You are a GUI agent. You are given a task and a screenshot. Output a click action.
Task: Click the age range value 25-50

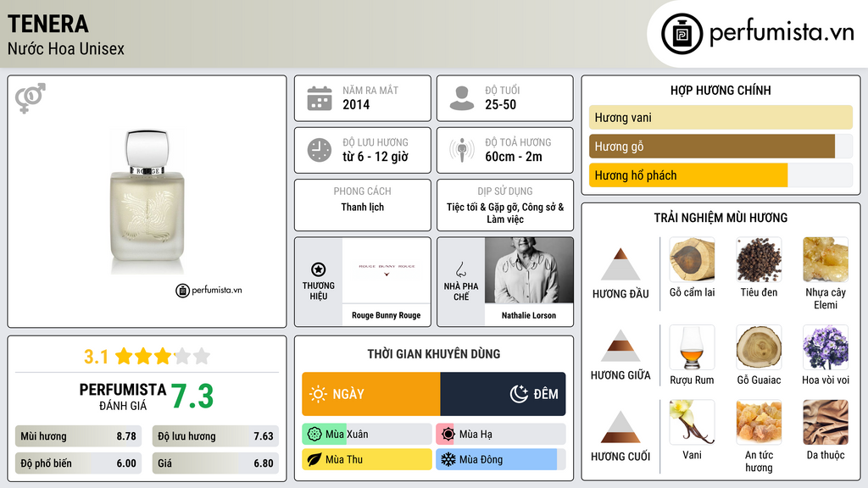500,104
